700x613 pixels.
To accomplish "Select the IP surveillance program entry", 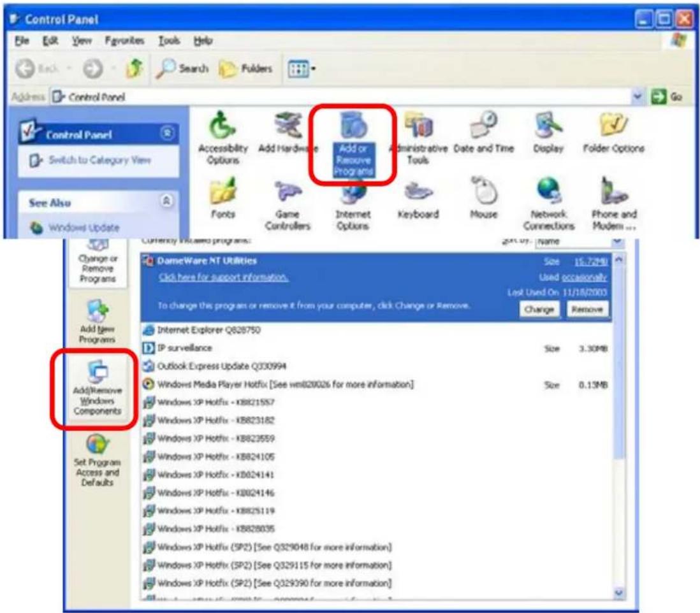I will (376, 348).
